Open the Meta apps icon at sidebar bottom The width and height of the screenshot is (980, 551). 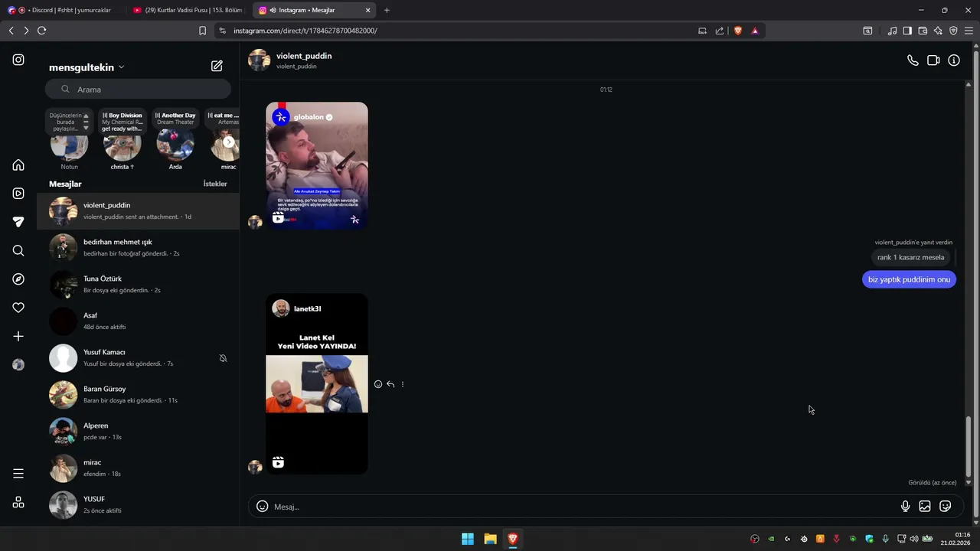click(x=18, y=502)
